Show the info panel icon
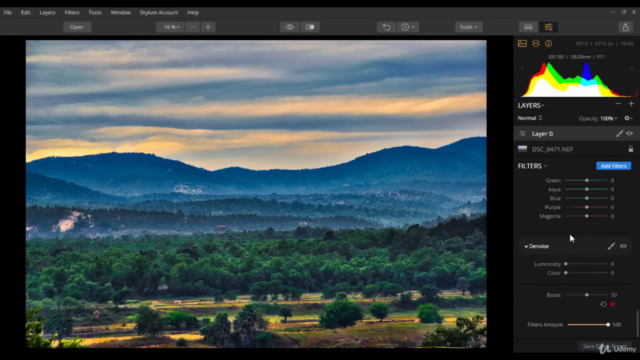This screenshot has height=360, width=640. [549, 43]
